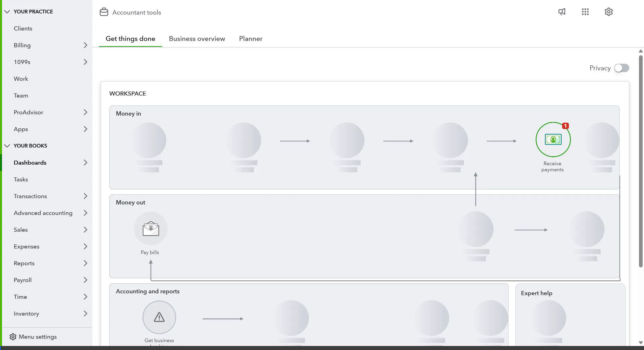
Task: Open Clients in the sidebar
Action: click(x=23, y=28)
